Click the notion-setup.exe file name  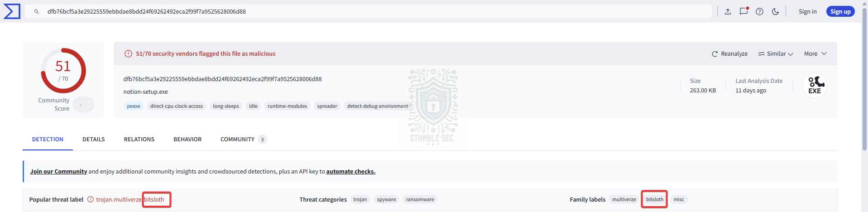pyautogui.click(x=145, y=92)
